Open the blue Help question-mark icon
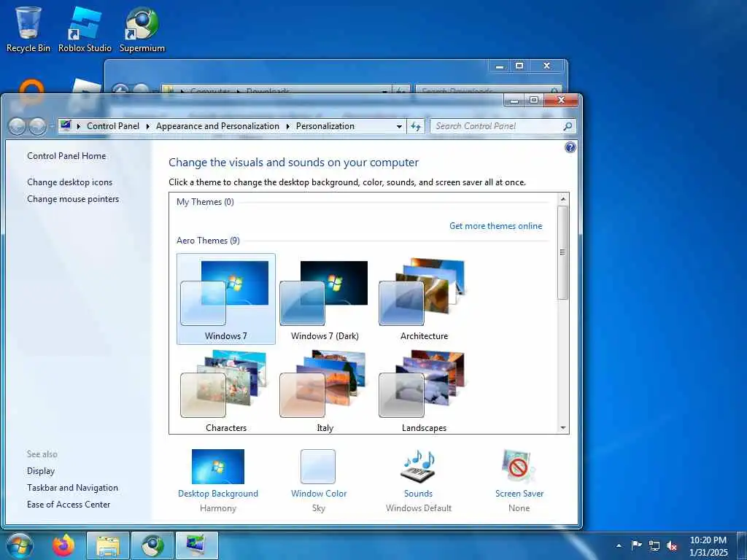This screenshot has width=747, height=560. (x=570, y=147)
